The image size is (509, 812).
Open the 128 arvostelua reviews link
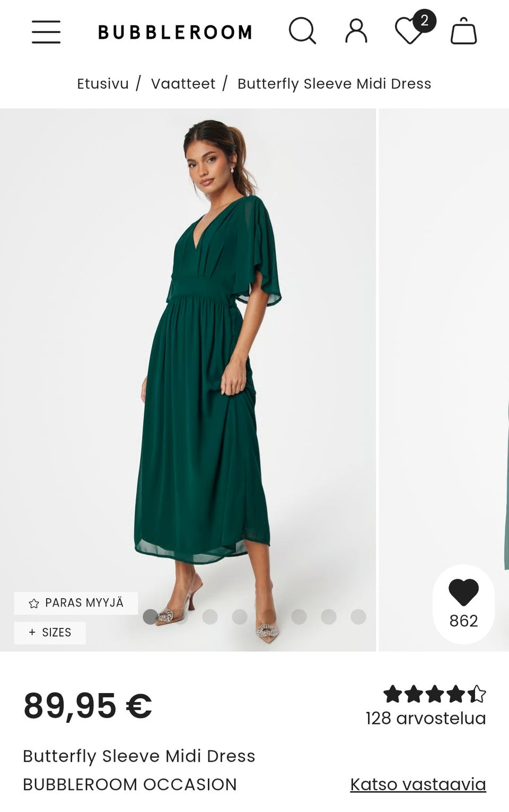click(425, 718)
